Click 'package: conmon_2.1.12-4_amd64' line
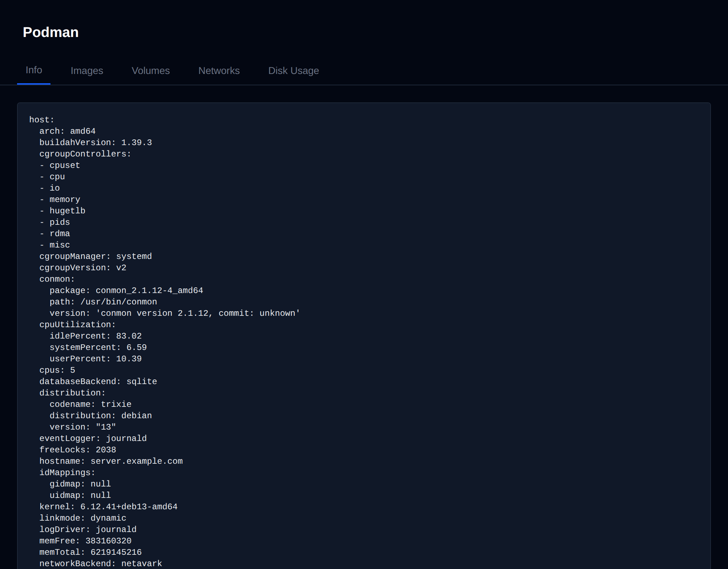Viewport: 728px width, 569px height. (127, 291)
